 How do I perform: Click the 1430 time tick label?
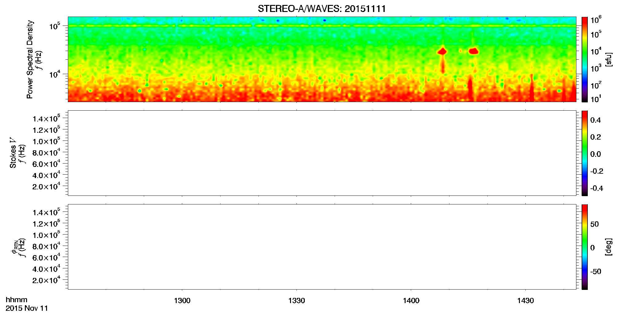(525, 301)
